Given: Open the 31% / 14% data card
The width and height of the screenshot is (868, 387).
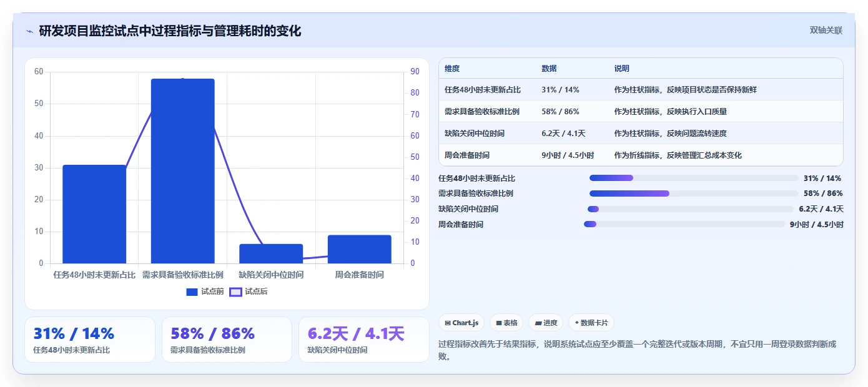Looking at the screenshot, I should [90, 340].
